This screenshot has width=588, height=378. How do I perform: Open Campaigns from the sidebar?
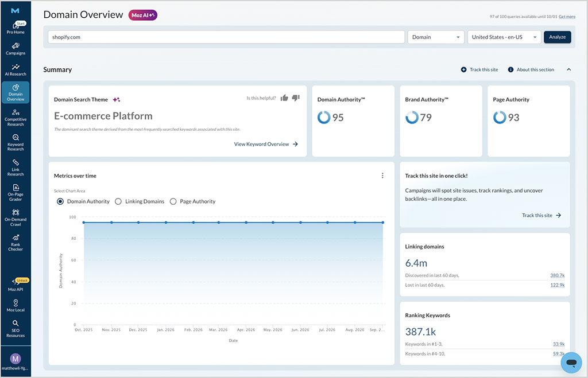(x=16, y=49)
